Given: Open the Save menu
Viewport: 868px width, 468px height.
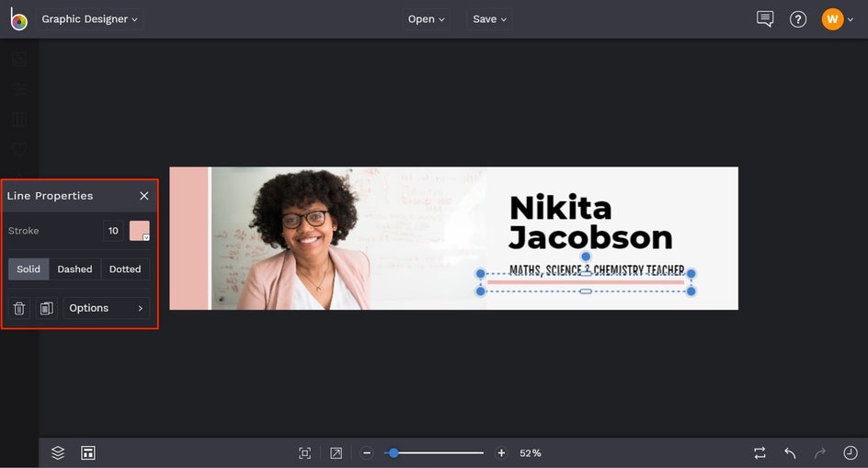Looking at the screenshot, I should [489, 19].
